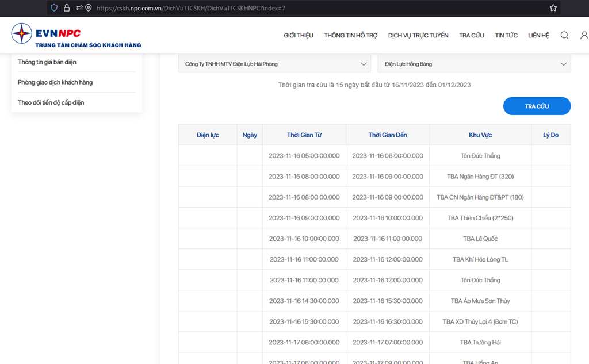589x364 pixels.
Task: Click the shield tracking protection icon
Action: [54, 8]
